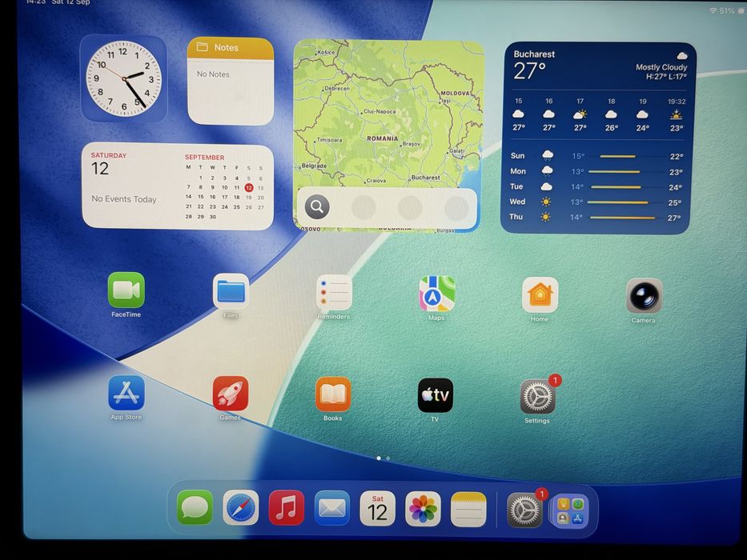The height and width of the screenshot is (560, 747).
Task: Open Messages in the dock
Action: click(195, 508)
